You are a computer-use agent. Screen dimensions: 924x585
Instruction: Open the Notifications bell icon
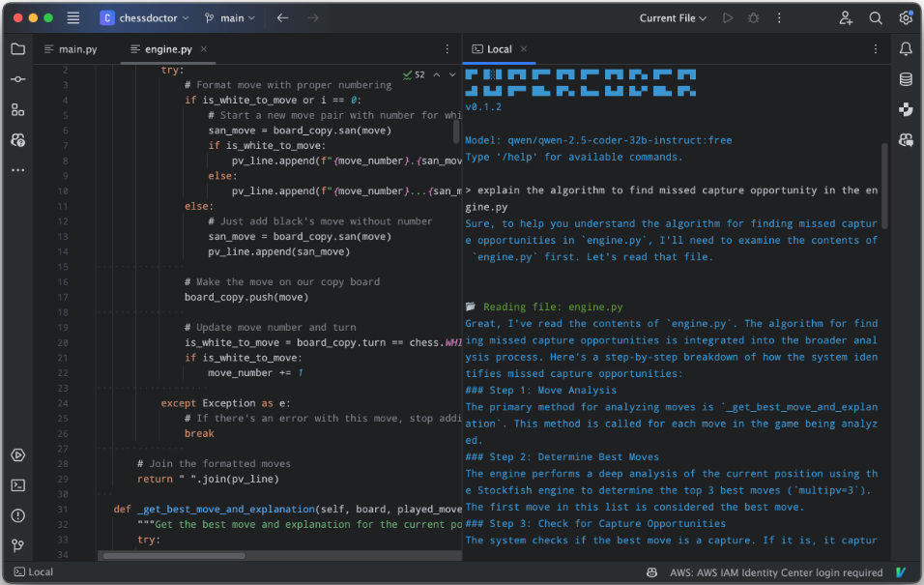click(x=906, y=49)
